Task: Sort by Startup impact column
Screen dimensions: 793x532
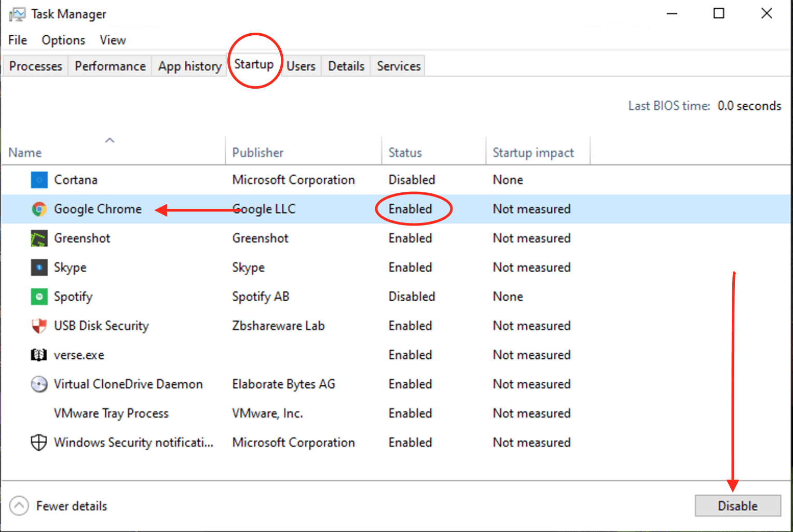Action: coord(533,152)
